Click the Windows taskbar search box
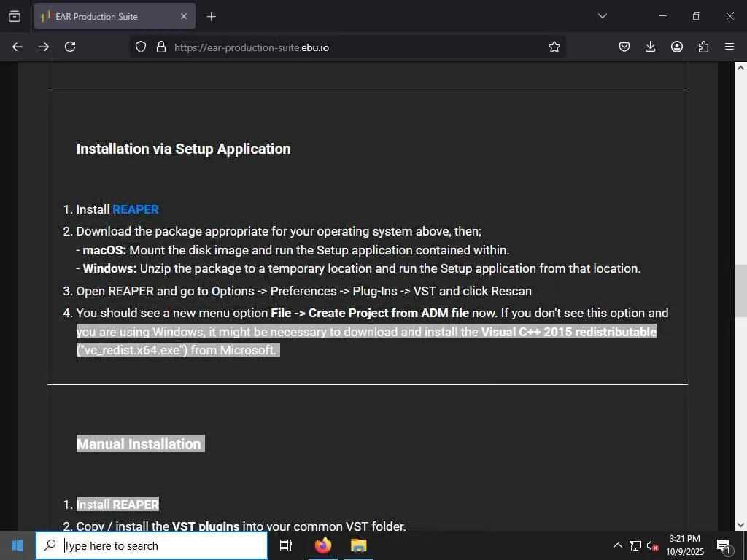Screen dimensions: 747x560 [152, 545]
